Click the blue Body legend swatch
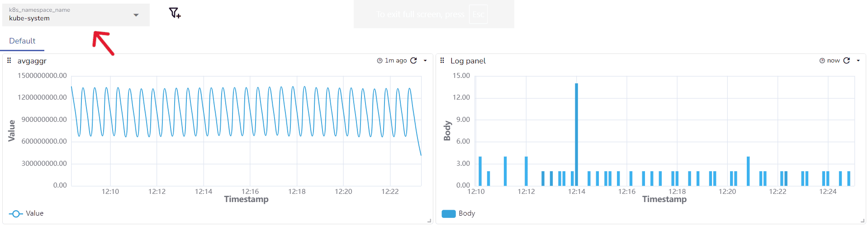The width and height of the screenshot is (868, 246). pyautogui.click(x=448, y=214)
